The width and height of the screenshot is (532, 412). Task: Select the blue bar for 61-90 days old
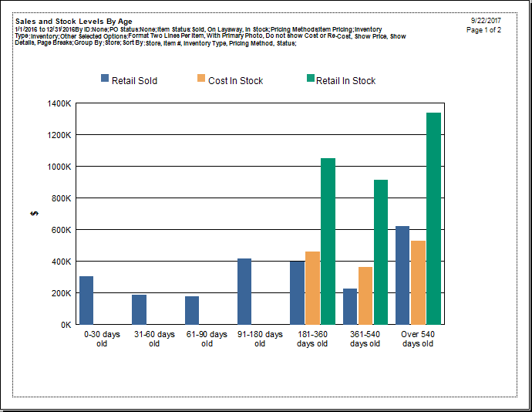[192, 310]
